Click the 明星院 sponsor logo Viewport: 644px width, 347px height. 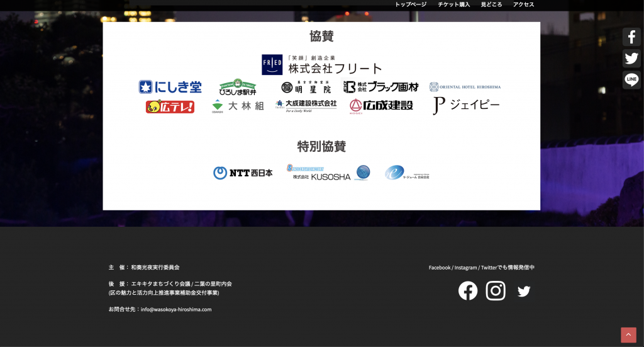click(x=306, y=87)
